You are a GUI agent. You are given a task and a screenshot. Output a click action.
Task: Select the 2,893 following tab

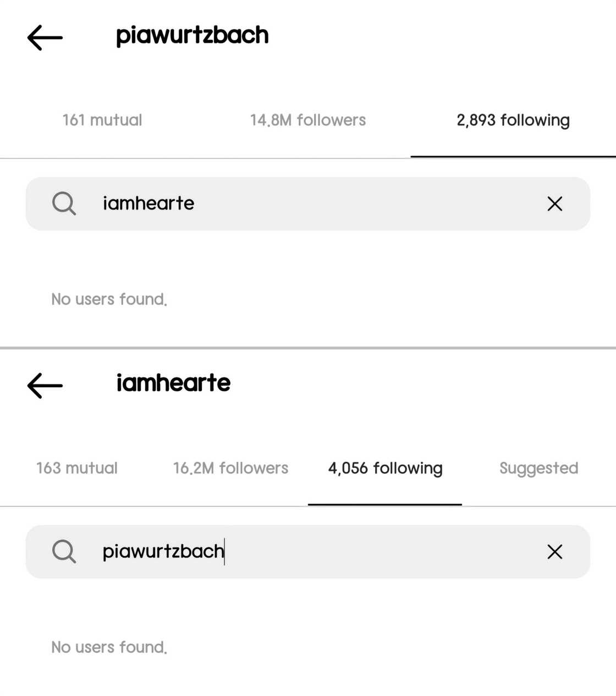point(513,120)
